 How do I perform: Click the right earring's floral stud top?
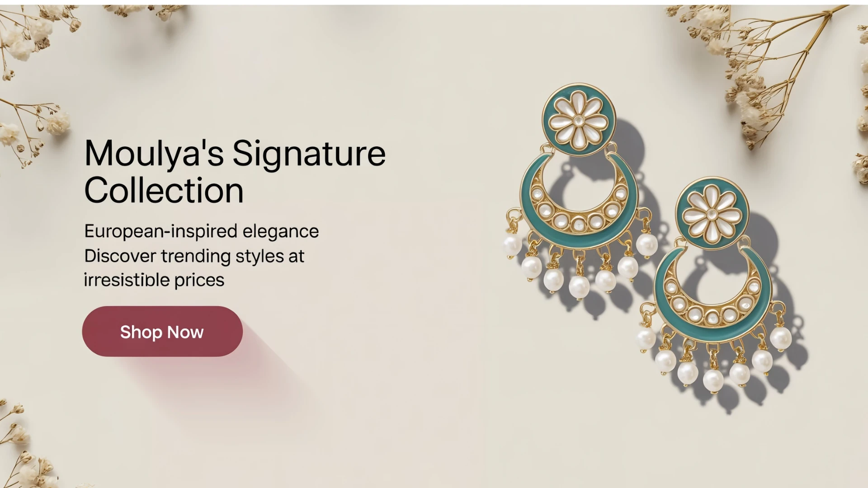pos(712,213)
